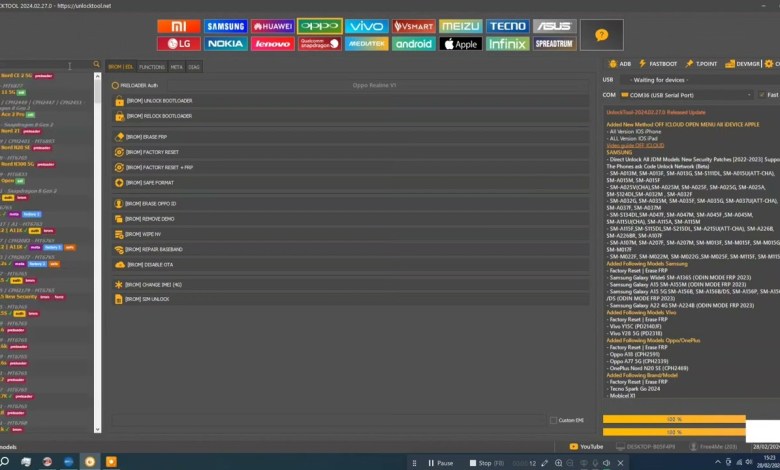Viewport: 780px width, 470px height.
Task: Switch to the DIAG tab
Action: click(194, 67)
